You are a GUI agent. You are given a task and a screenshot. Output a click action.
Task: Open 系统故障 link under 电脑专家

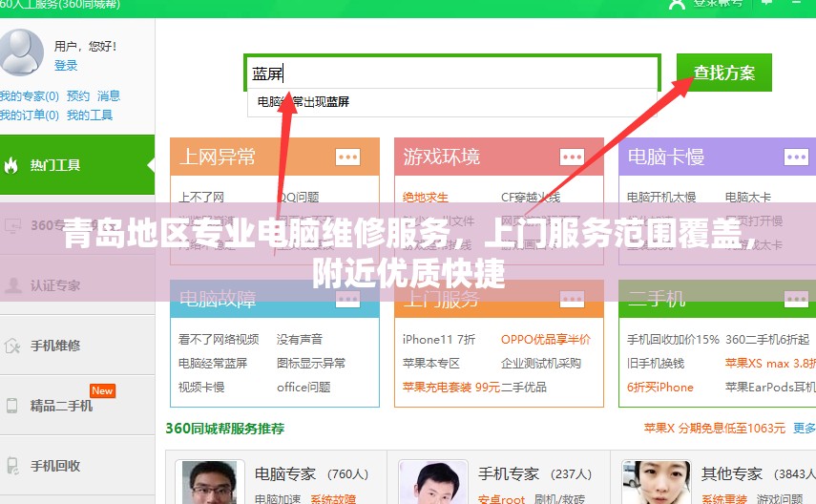[333, 499]
